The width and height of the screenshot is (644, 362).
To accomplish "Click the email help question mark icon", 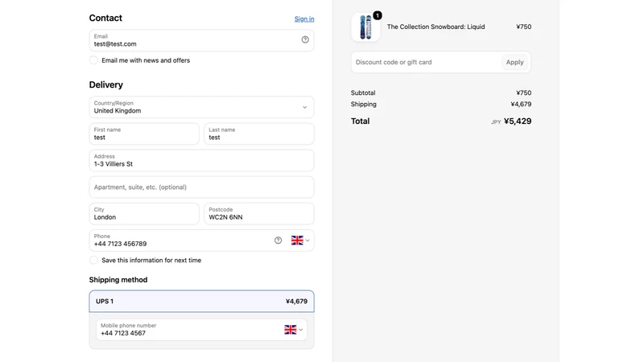I will coord(305,39).
